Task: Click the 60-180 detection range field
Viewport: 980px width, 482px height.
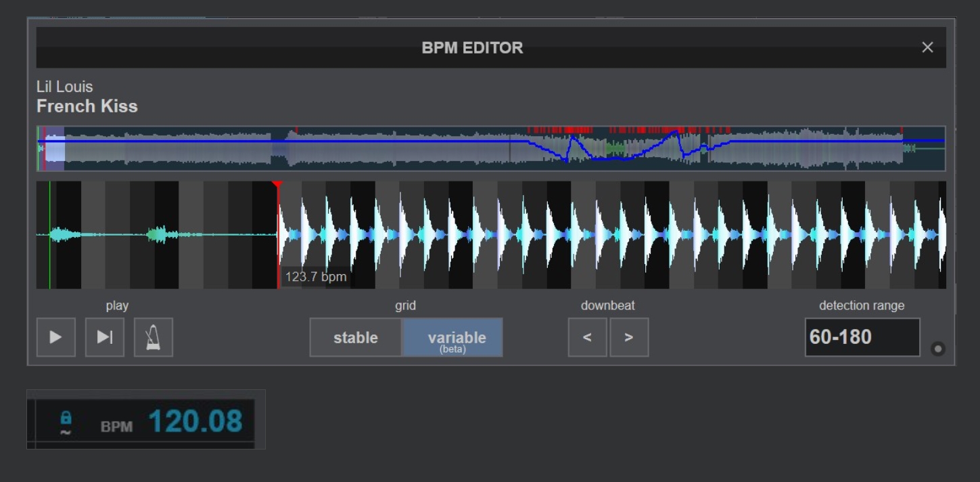Action: [862, 337]
